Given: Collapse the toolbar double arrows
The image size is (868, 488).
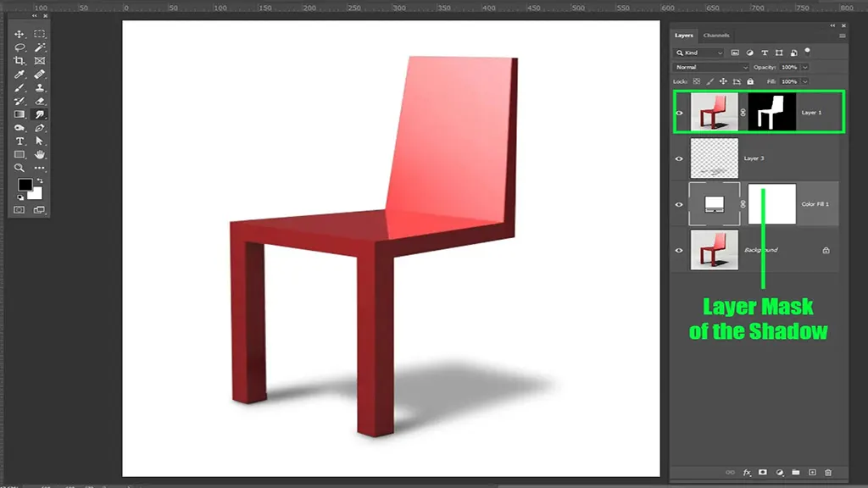Looking at the screenshot, I should 34,16.
